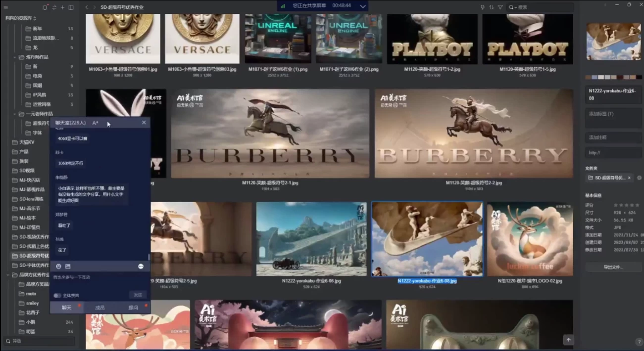Switch to the 提问 tab in chat panel
644x351 pixels.
click(133, 307)
